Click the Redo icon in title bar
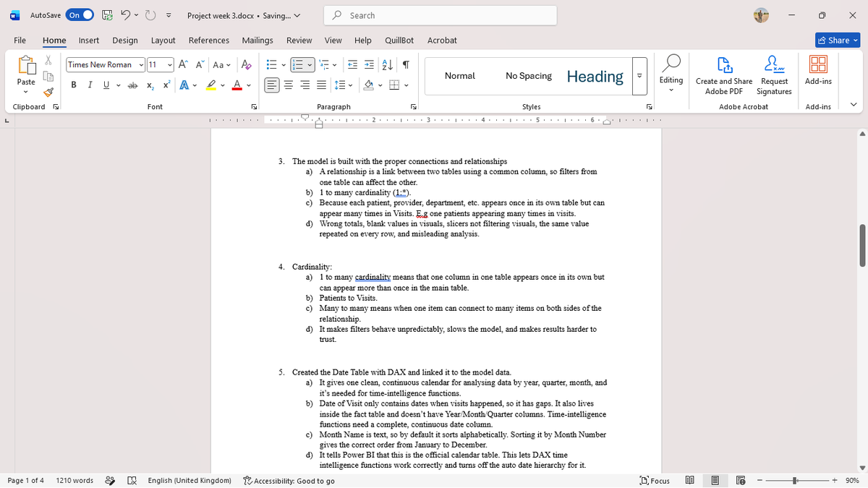The height and width of the screenshot is (488, 868). click(152, 15)
